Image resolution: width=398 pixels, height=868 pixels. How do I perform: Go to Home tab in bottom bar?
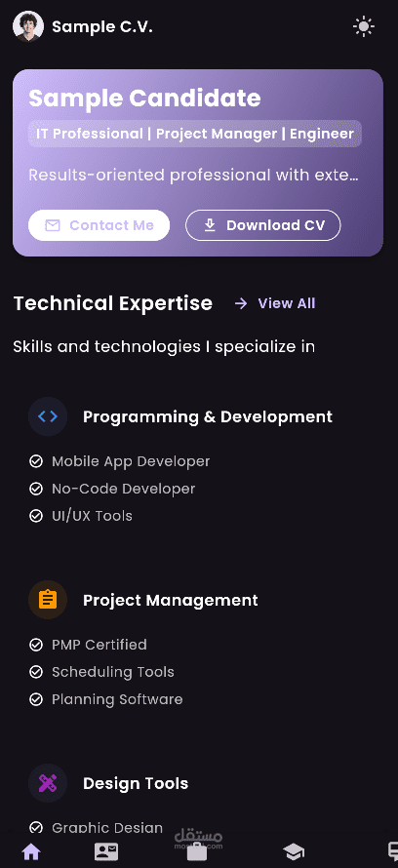(31, 851)
